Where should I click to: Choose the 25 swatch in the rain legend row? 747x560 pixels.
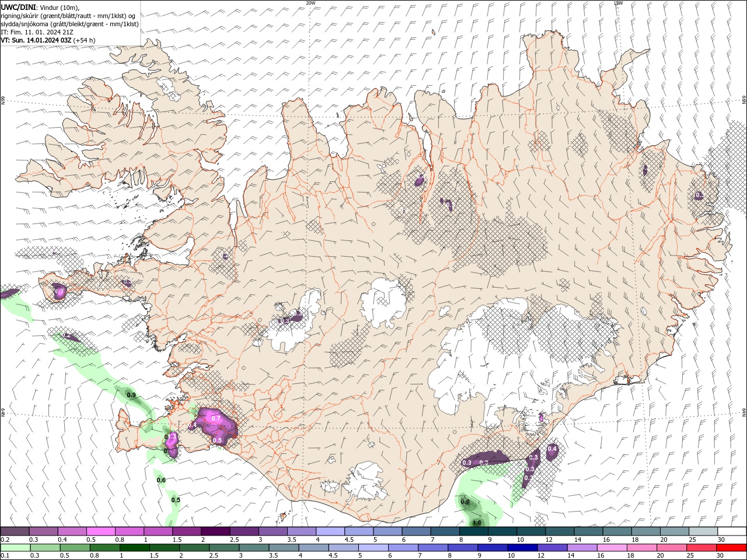tap(701, 548)
